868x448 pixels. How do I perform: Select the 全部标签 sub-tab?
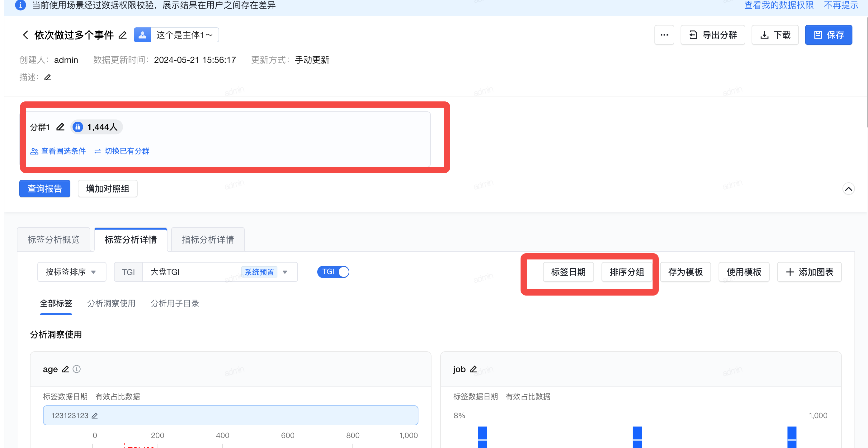click(56, 304)
